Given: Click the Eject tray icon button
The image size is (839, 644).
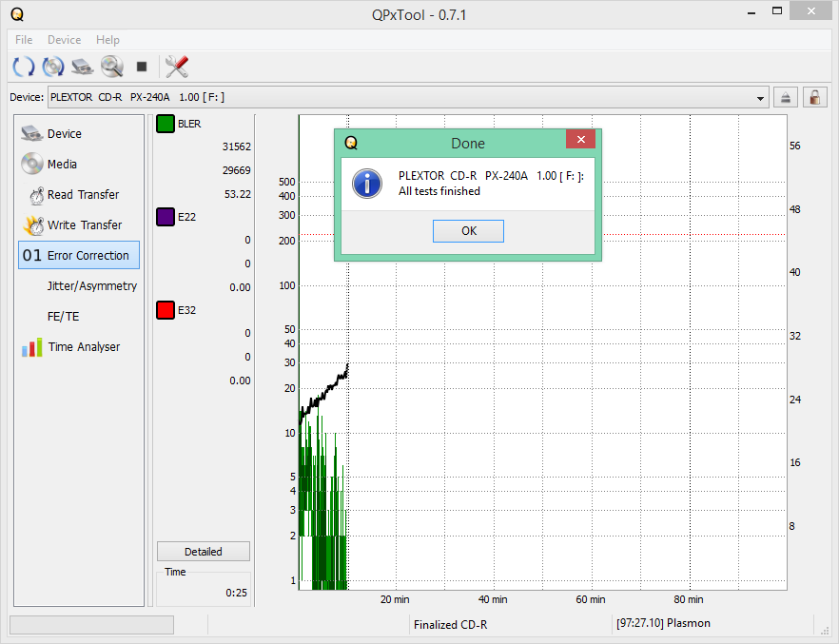Looking at the screenshot, I should click(785, 97).
